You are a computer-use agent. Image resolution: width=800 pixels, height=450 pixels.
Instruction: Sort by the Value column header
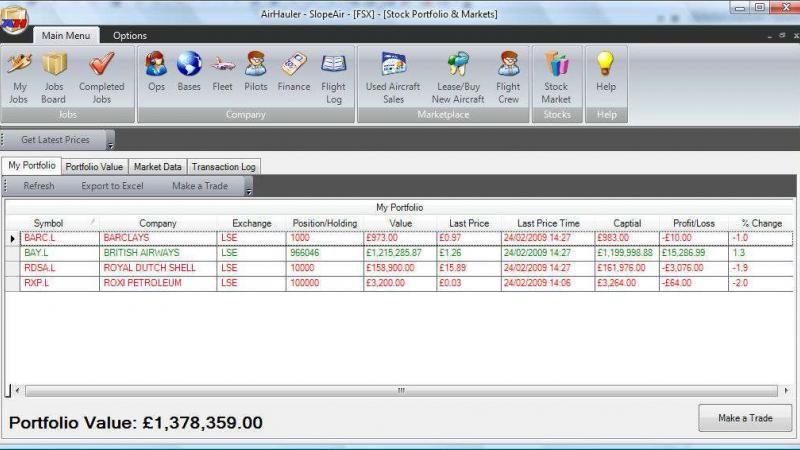[401, 223]
